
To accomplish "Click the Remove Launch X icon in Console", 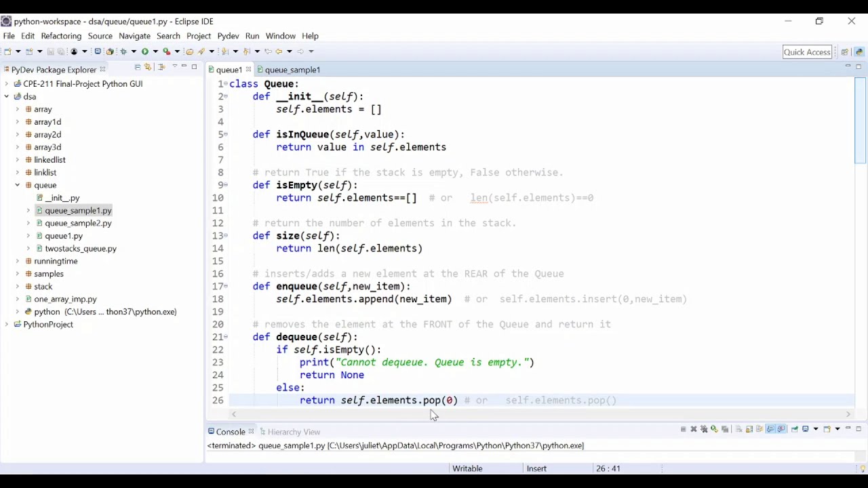I will coord(694,429).
